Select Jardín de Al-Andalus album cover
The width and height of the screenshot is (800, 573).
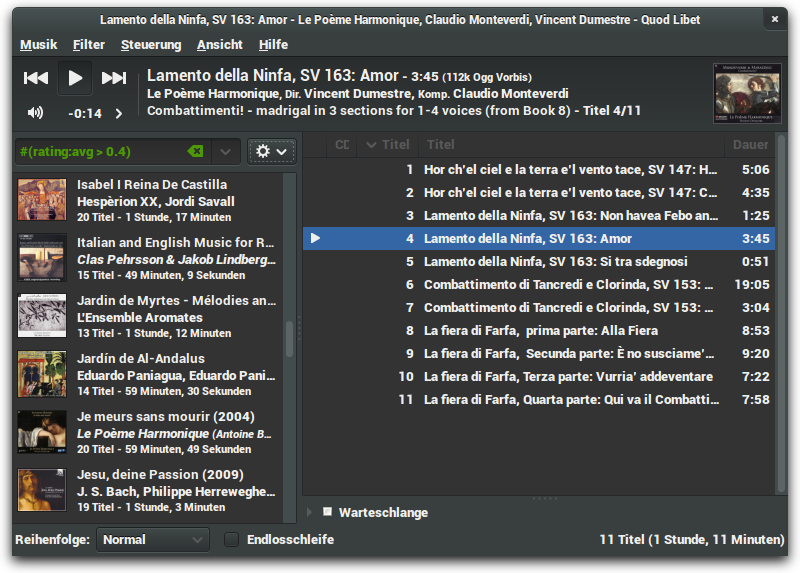coord(42,373)
